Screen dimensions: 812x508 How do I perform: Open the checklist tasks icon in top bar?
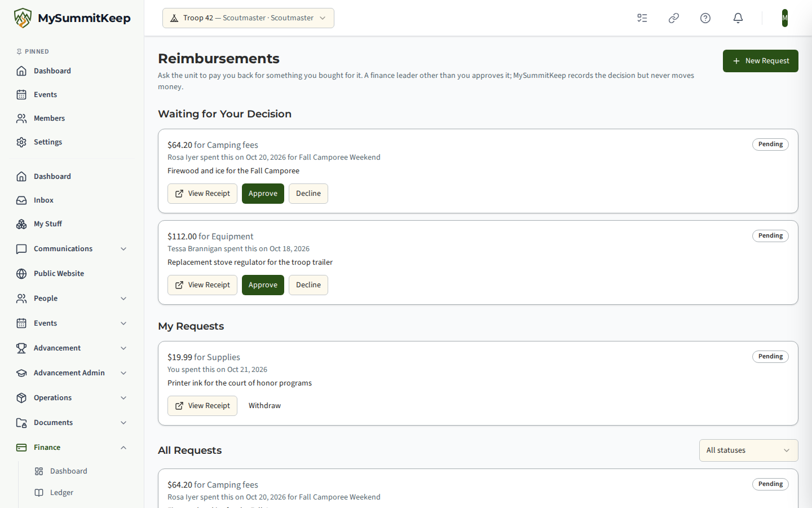[x=642, y=18]
